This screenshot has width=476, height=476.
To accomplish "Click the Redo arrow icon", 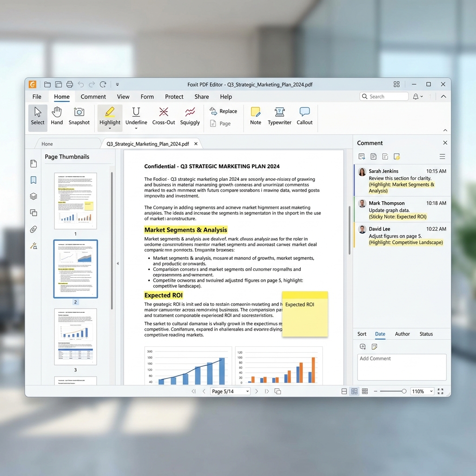I will pyautogui.click(x=92, y=85).
